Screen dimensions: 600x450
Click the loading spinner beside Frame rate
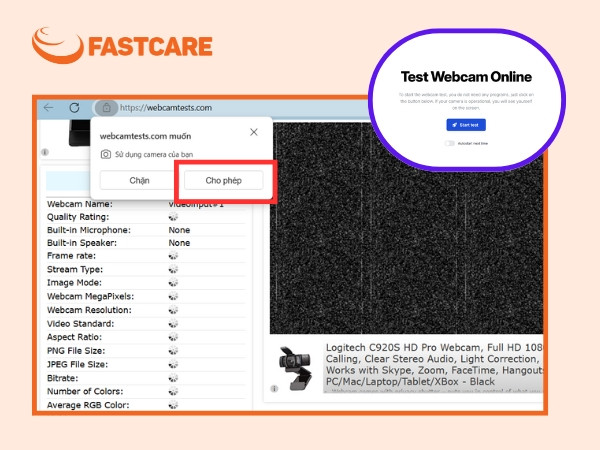(173, 256)
